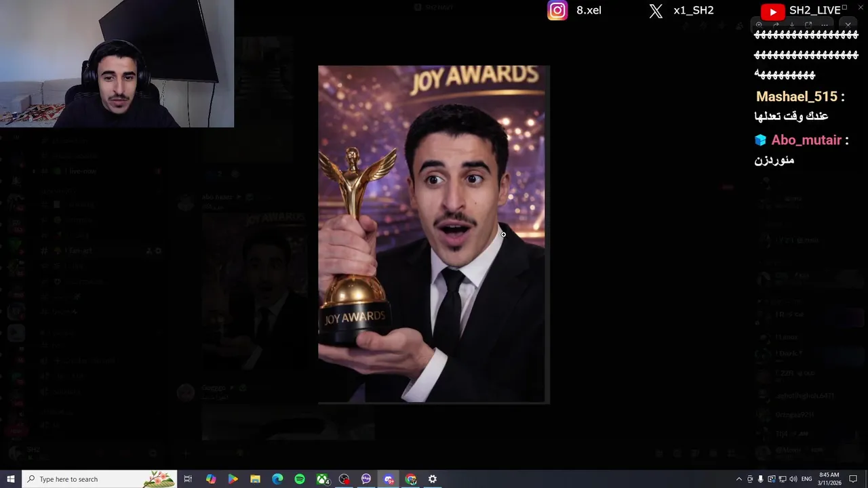
Task: Open Spotify from the taskbar
Action: click(300, 479)
